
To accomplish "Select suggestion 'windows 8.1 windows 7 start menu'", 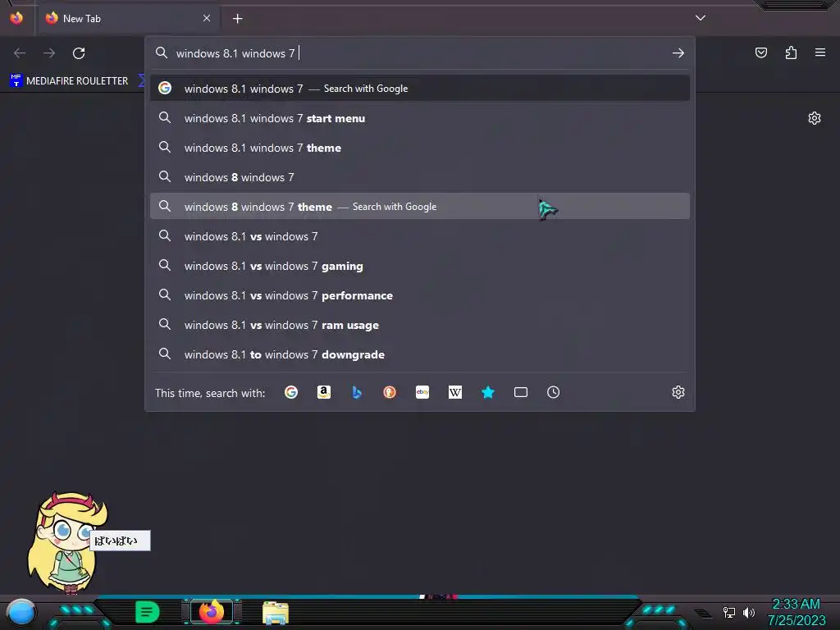I will pyautogui.click(x=419, y=118).
